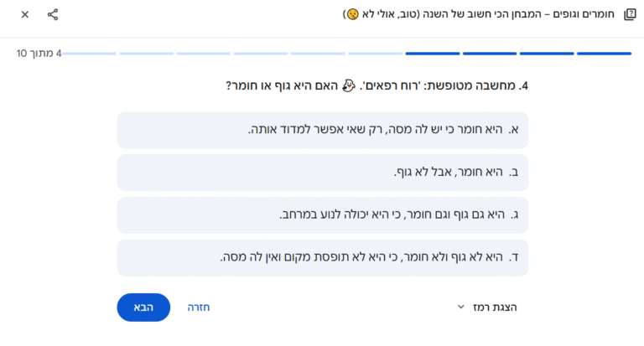Click the fourth filled progress segment from the right

433,54
